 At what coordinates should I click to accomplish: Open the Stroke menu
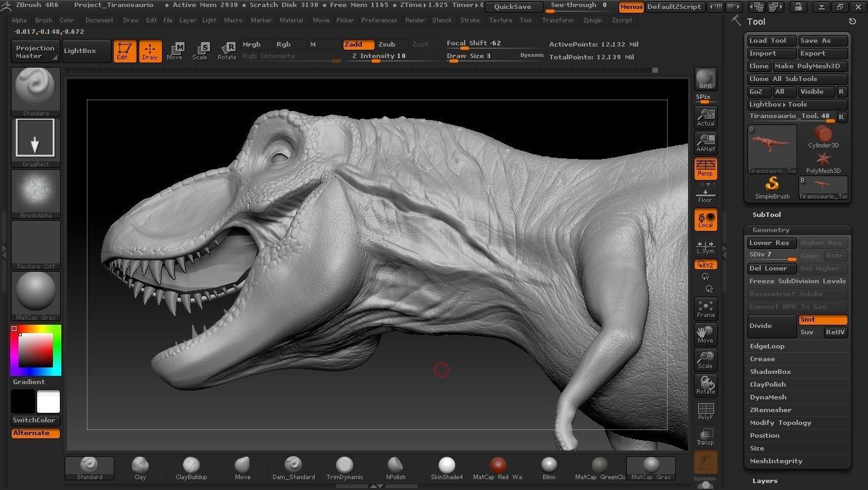click(470, 20)
